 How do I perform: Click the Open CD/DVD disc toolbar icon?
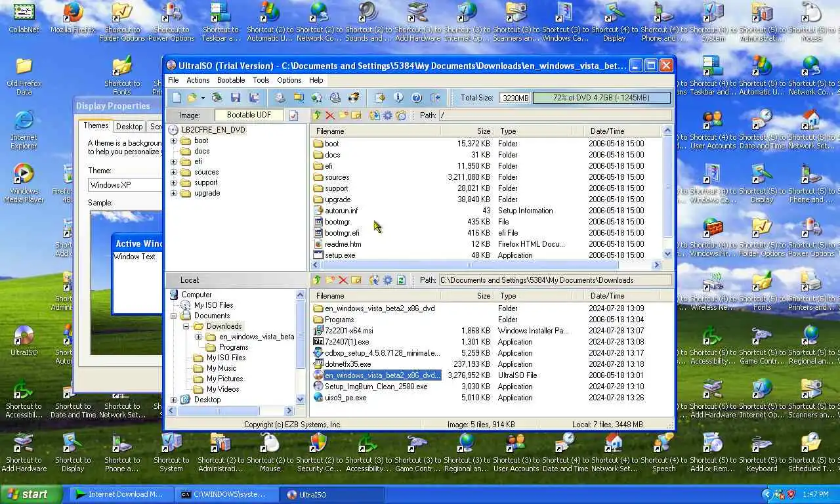[x=217, y=98]
